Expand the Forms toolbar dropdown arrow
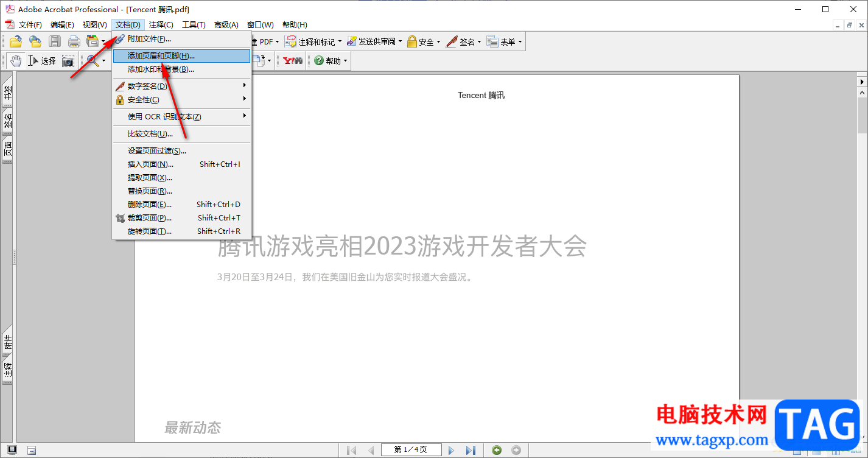This screenshot has height=458, width=868. (520, 42)
